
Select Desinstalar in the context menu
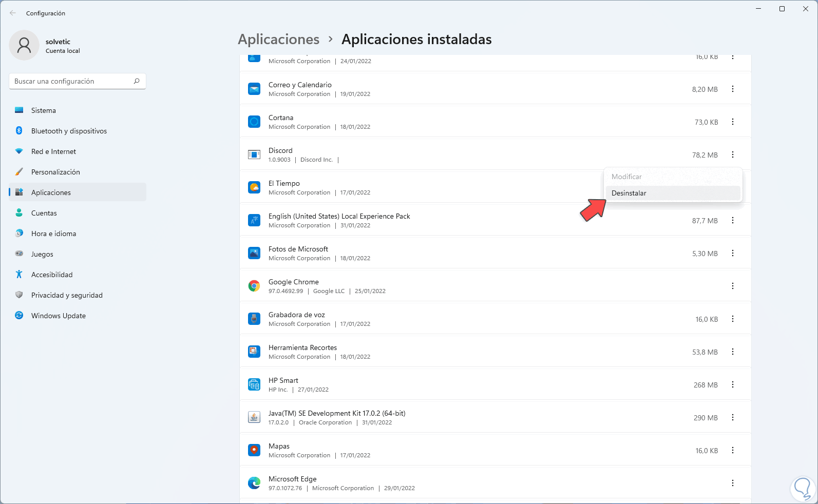click(673, 193)
